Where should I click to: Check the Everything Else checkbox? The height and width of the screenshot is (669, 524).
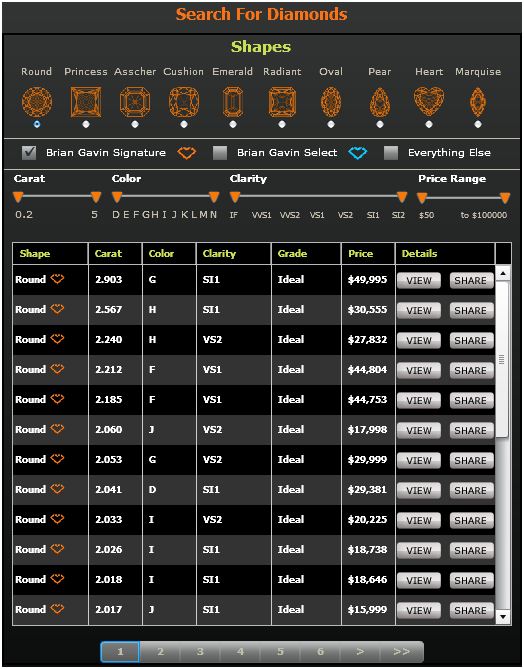coord(391,153)
